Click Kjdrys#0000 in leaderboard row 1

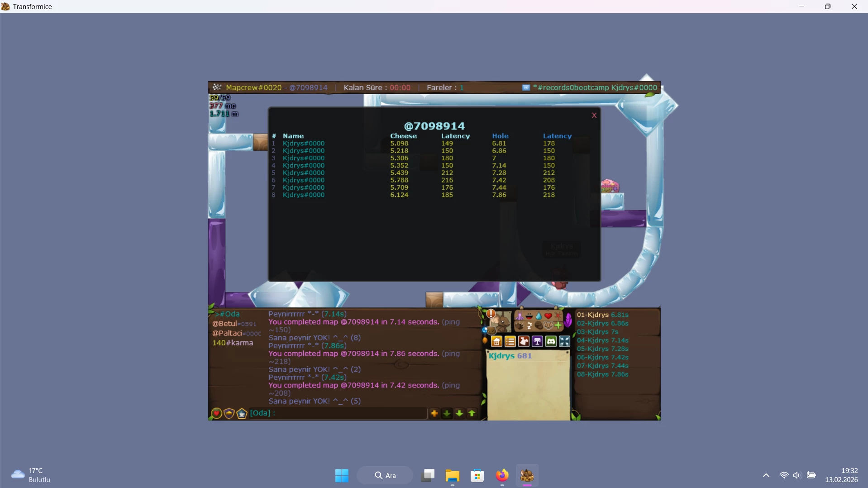click(x=304, y=144)
